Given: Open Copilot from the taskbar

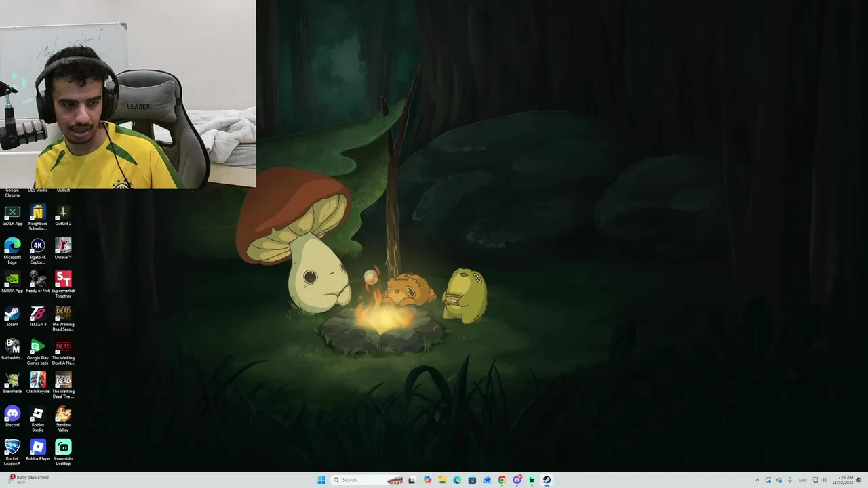Looking at the screenshot, I should tap(427, 480).
